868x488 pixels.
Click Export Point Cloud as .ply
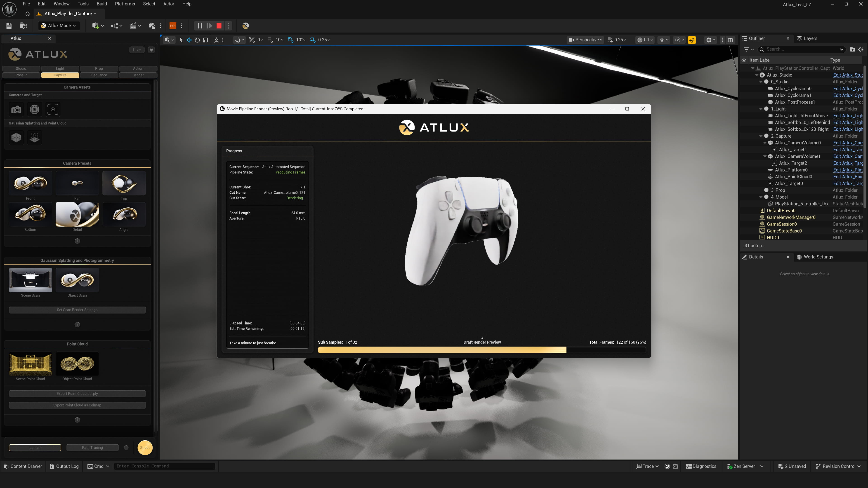[x=77, y=393]
